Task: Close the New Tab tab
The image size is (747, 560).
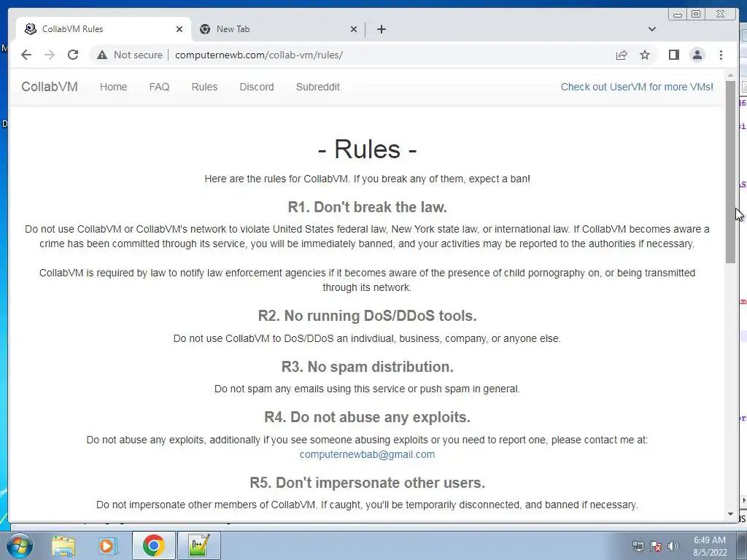Action: pos(354,29)
